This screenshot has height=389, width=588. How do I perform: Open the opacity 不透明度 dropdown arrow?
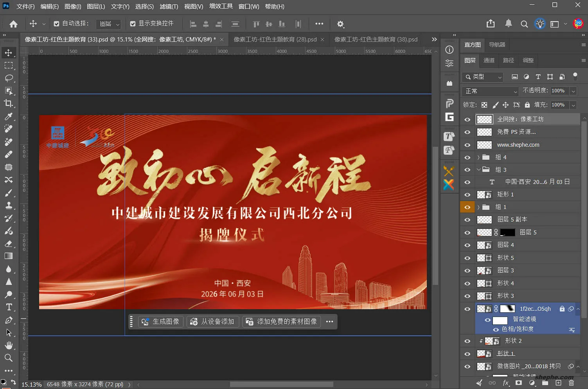point(573,91)
